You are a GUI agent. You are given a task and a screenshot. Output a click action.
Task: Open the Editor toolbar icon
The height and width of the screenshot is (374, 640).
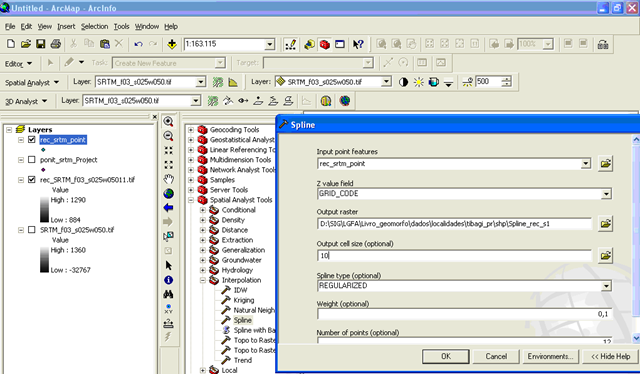pos(291,44)
